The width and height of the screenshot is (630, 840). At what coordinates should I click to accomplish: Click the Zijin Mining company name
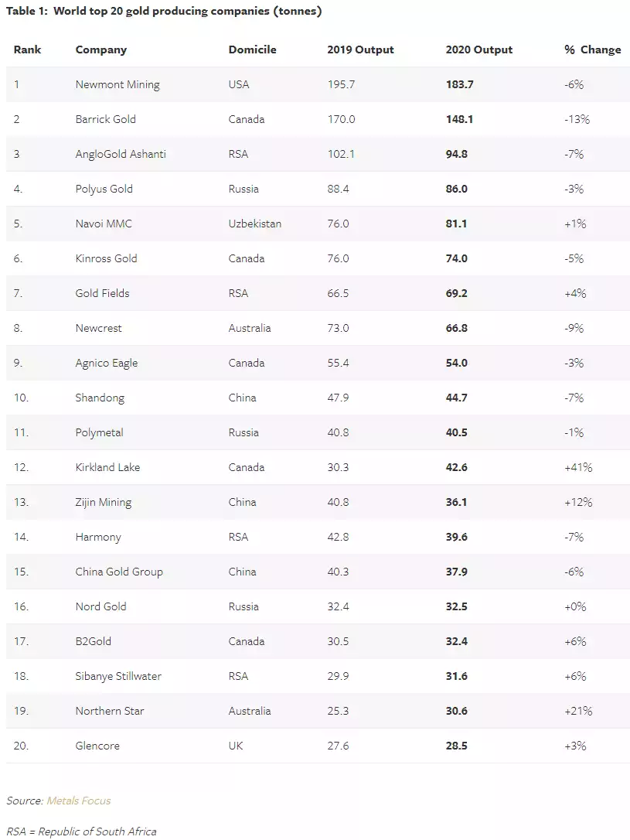[x=104, y=502]
